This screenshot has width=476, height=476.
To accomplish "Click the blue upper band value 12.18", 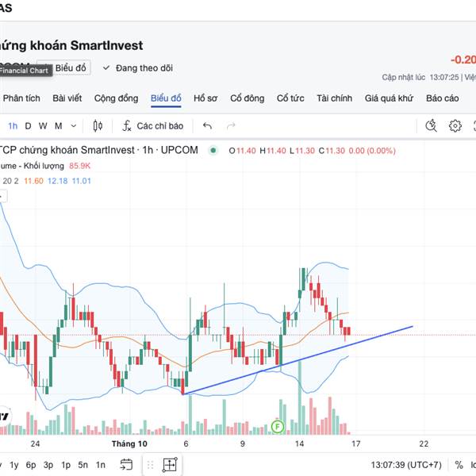I will coord(57,181).
